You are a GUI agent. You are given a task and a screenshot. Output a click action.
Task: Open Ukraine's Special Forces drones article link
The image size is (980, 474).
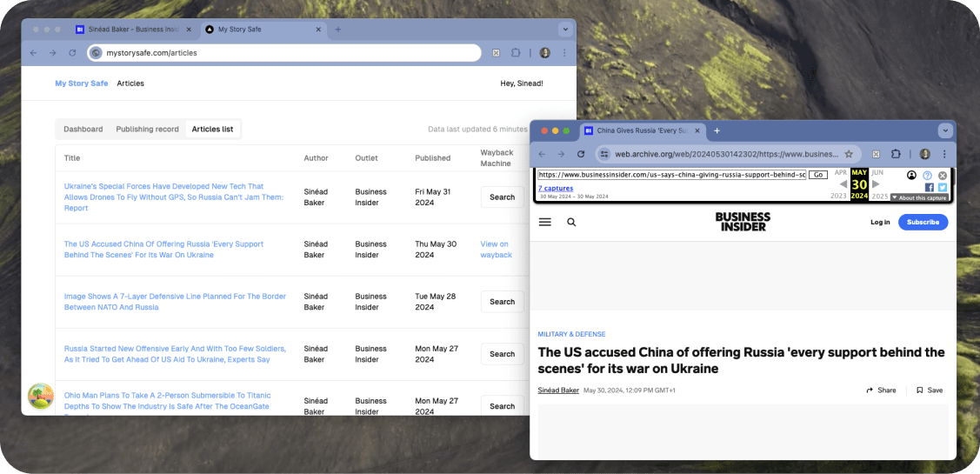point(174,197)
